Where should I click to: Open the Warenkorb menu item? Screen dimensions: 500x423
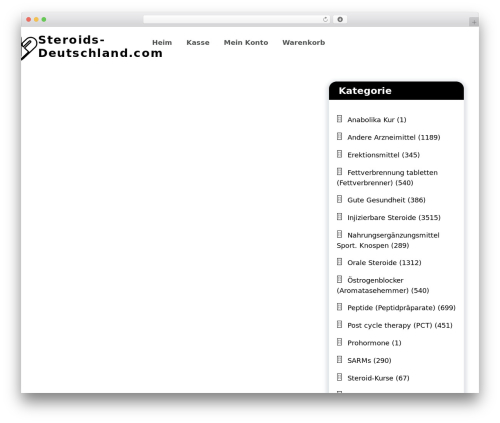coord(303,43)
